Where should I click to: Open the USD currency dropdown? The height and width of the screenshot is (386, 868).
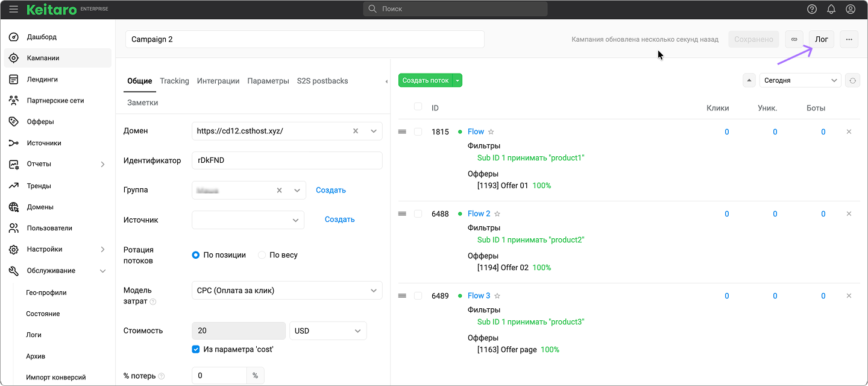tap(328, 331)
